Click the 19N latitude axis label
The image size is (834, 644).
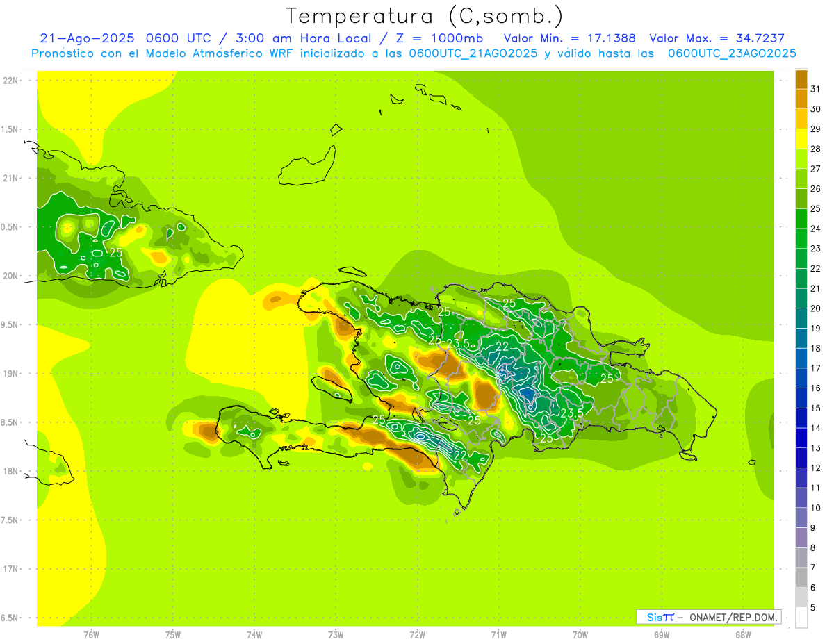(x=10, y=374)
